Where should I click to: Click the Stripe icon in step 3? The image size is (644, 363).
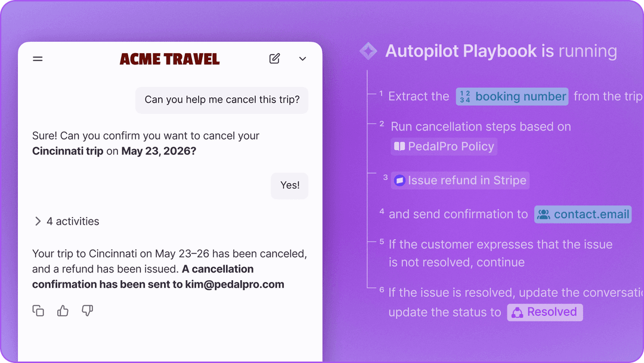400,181
